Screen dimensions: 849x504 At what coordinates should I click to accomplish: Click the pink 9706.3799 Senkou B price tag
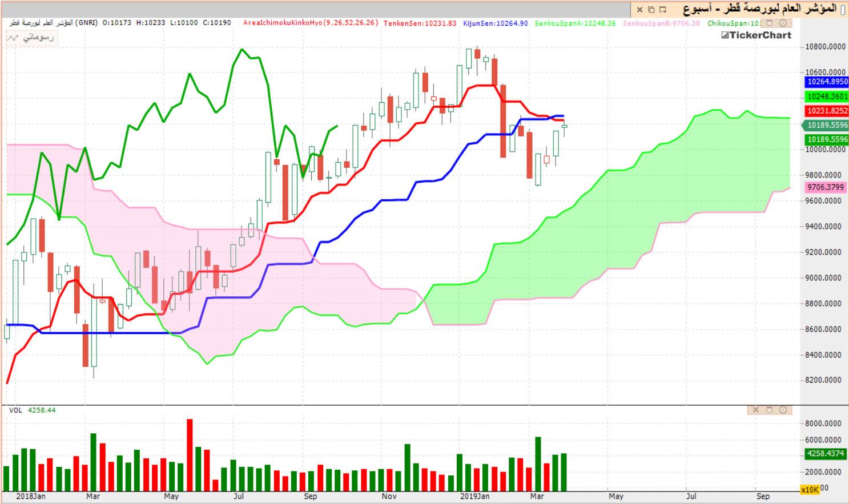826,187
